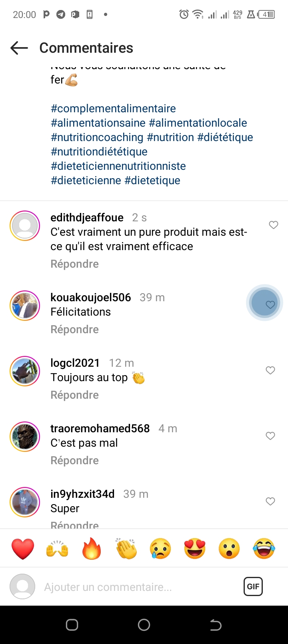288x644 pixels.
Task: Insert the heart-eyes emoji
Action: 195,548
